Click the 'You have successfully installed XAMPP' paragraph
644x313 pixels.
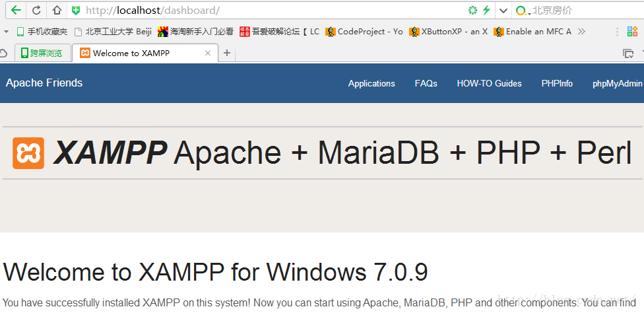point(319,303)
